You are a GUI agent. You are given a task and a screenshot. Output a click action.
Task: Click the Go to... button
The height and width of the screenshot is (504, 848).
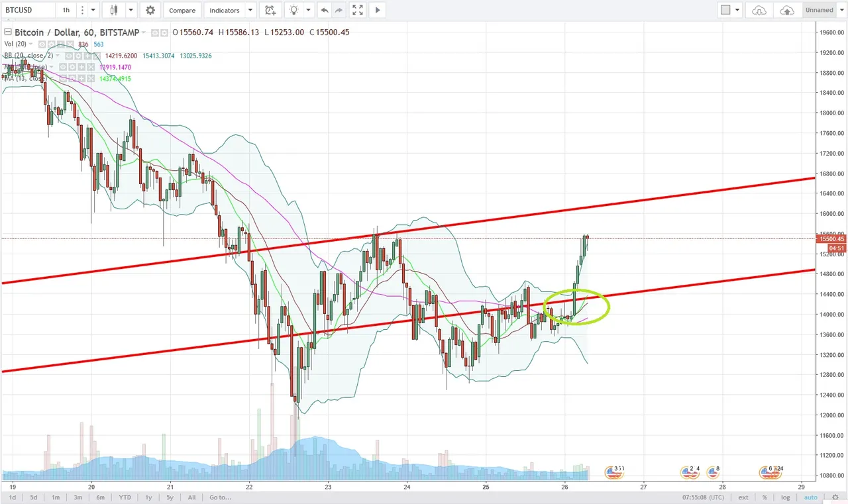220,497
